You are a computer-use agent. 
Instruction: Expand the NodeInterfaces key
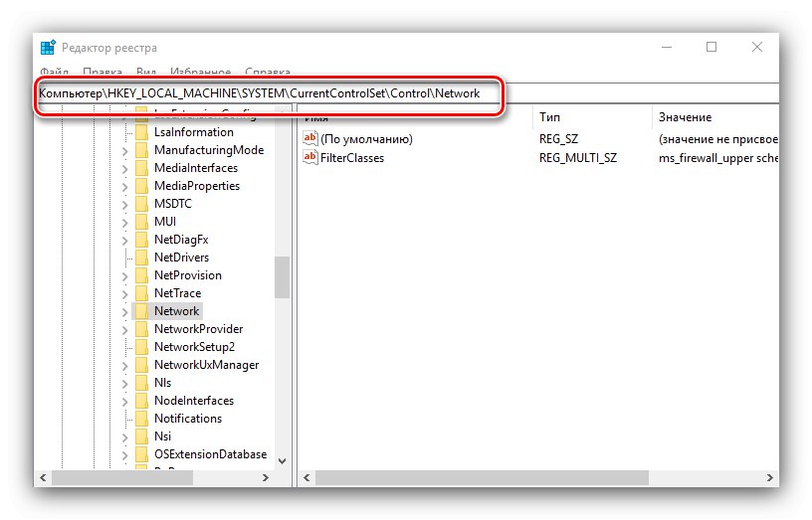tap(124, 402)
